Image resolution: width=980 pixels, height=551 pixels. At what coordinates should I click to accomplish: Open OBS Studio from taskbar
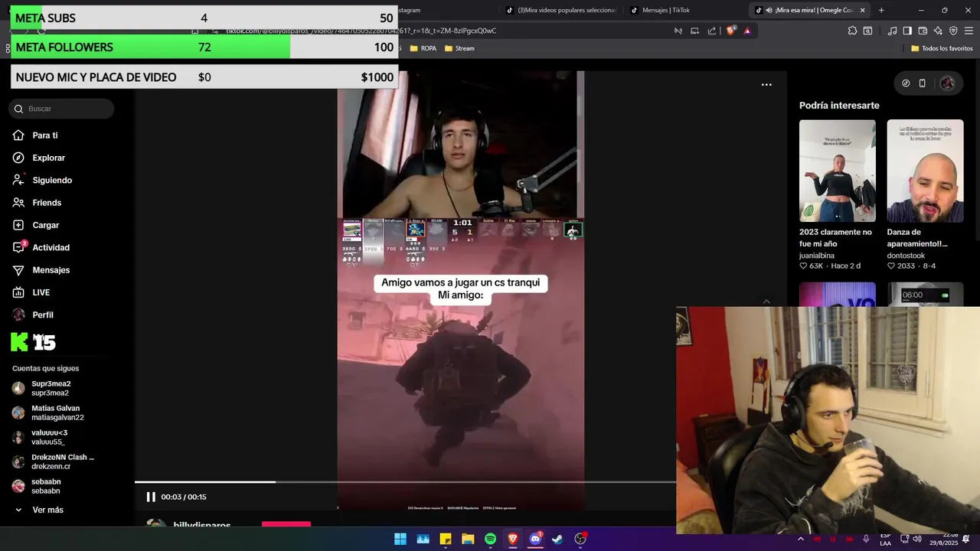580,539
